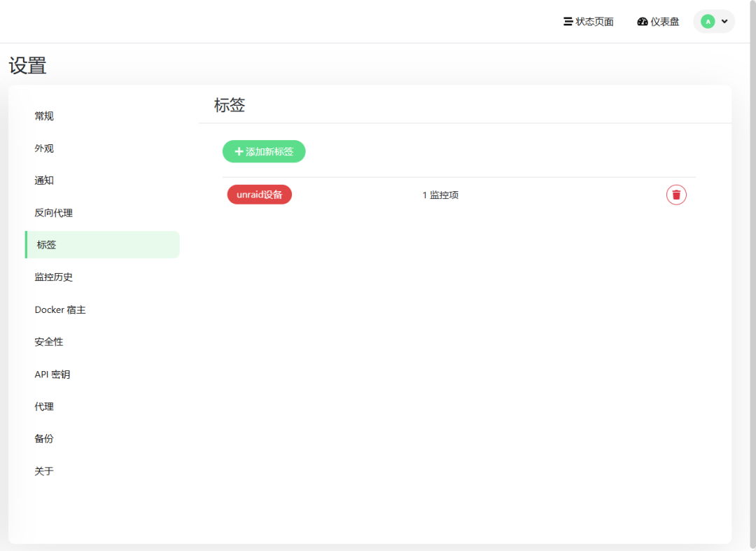Click the 1 监控项 monitor count text

(440, 195)
